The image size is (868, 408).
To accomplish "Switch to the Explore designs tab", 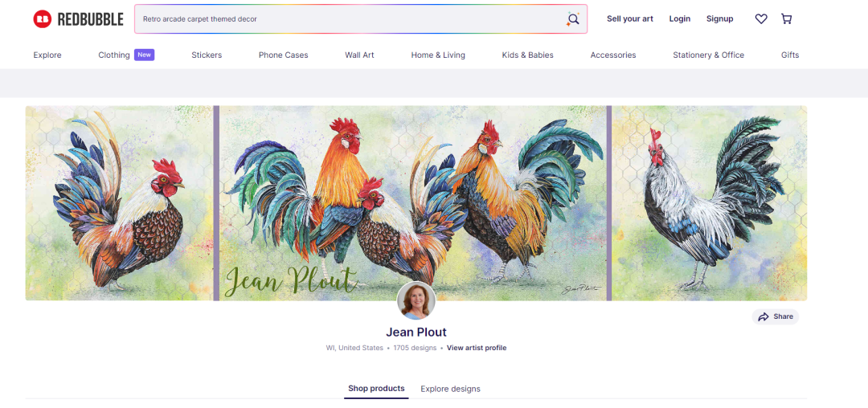I will click(451, 389).
